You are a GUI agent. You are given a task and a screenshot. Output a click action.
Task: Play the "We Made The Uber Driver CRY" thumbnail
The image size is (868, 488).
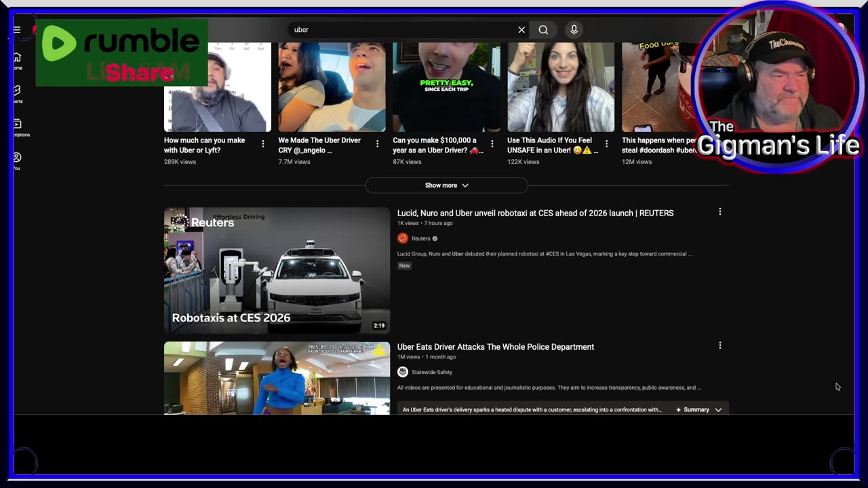[332, 87]
